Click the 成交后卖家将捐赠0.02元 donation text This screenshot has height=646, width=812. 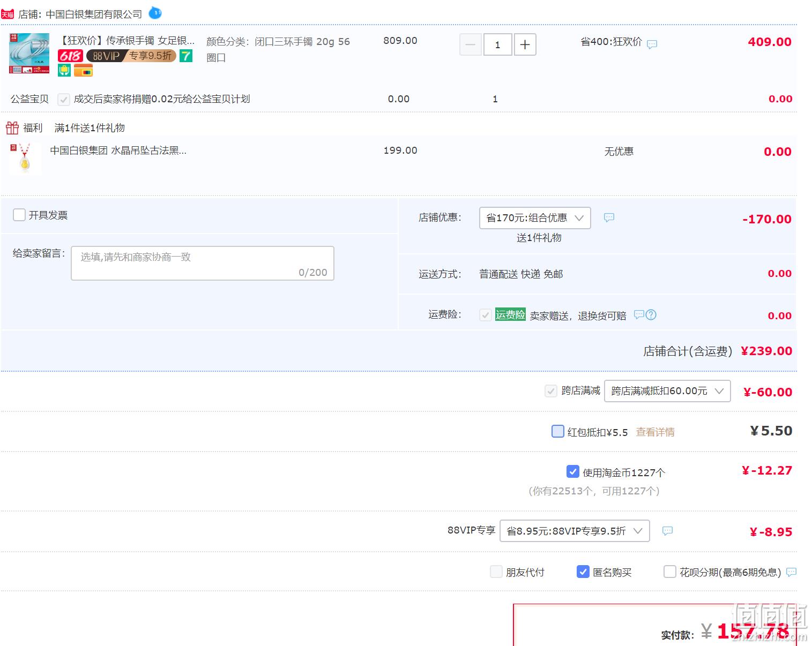click(162, 99)
